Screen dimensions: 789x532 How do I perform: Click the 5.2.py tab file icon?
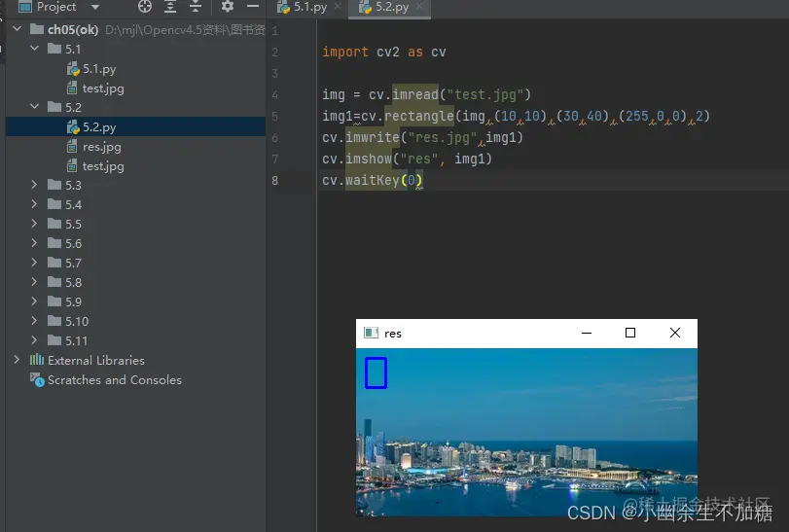tap(365, 7)
